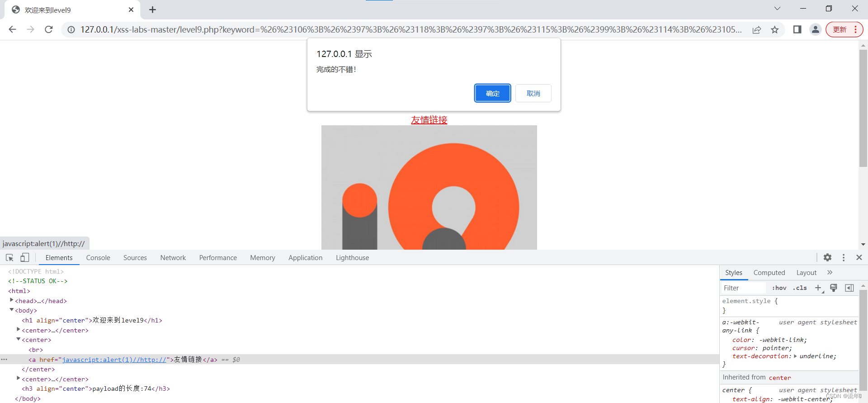This screenshot has width=868, height=403.
Task: Select the 欢迎来到level9 browser tab
Action: tap(72, 9)
